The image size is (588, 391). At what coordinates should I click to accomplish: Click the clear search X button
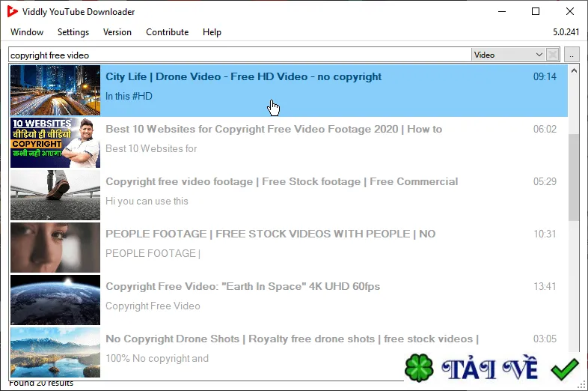[x=552, y=55]
